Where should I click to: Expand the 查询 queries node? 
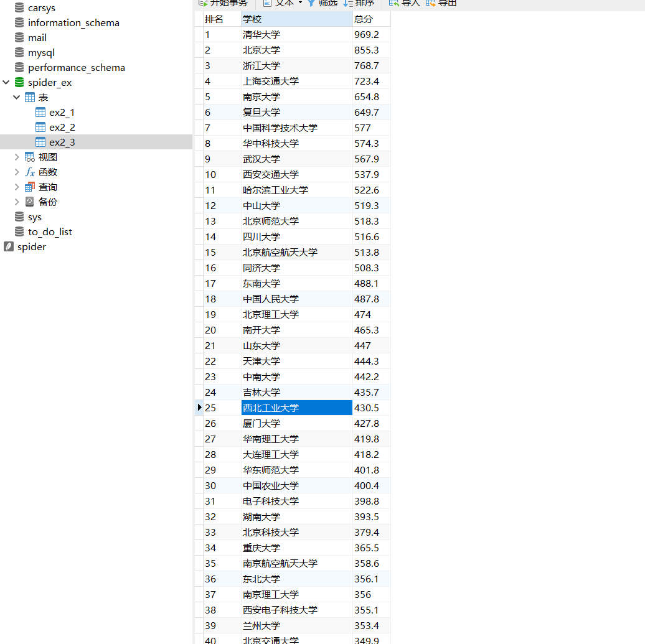(x=17, y=187)
